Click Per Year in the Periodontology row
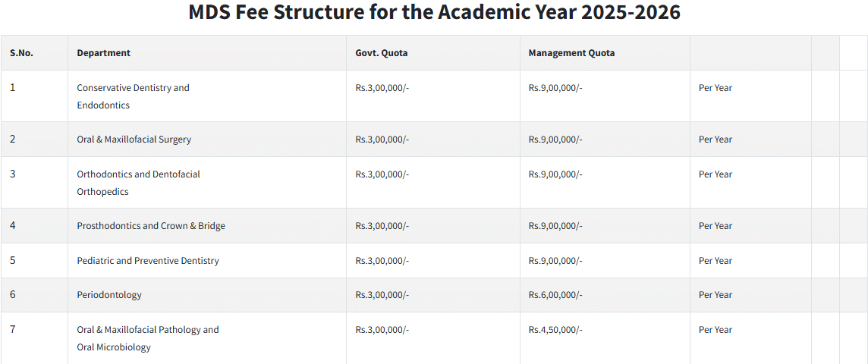Viewport: 868px width, 364px height. click(715, 295)
